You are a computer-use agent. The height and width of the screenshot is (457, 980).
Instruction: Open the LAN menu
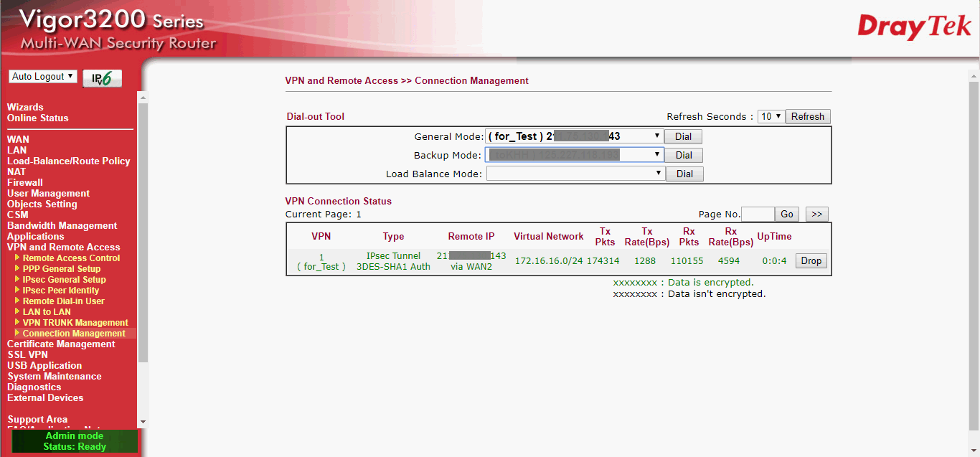[17, 150]
